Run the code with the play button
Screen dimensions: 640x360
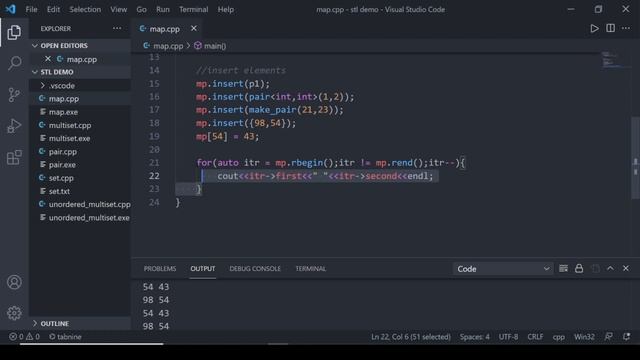pos(594,28)
